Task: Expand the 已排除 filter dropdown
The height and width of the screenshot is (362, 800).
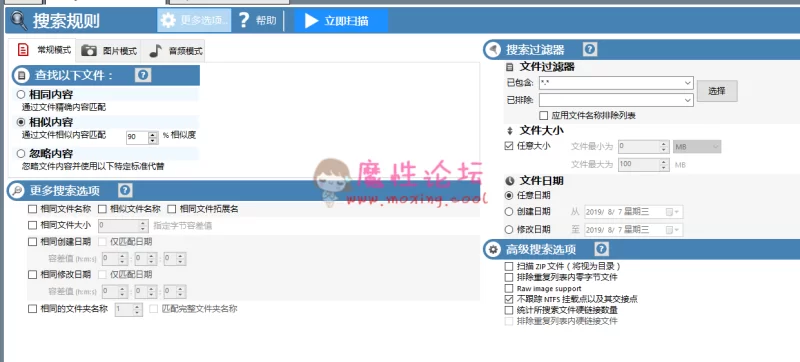Action: pyautogui.click(x=687, y=100)
